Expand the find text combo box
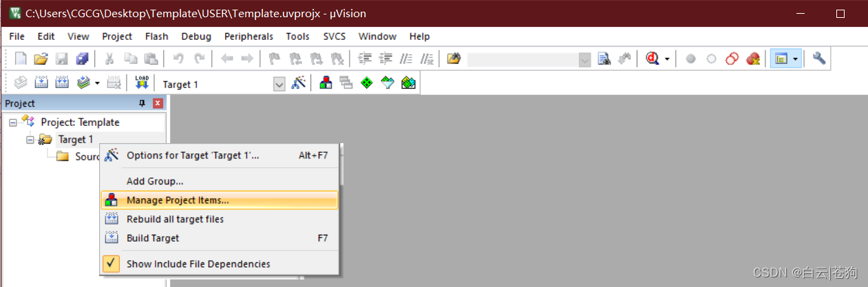 585,59
